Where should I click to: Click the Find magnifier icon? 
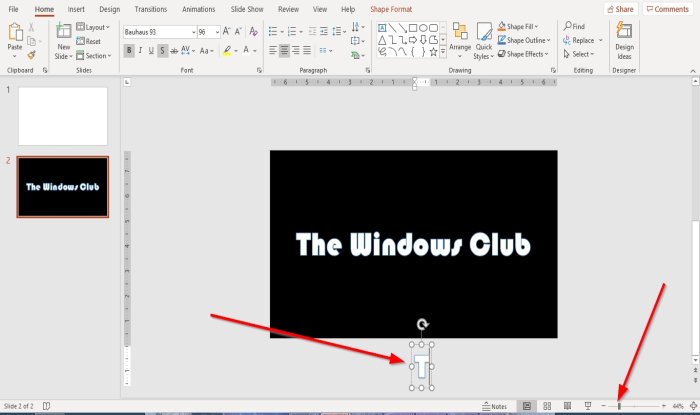pyautogui.click(x=567, y=26)
